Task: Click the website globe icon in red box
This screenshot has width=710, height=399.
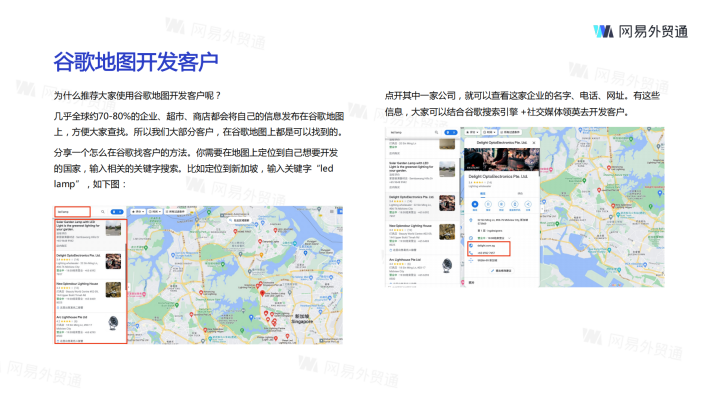Action: point(471,245)
